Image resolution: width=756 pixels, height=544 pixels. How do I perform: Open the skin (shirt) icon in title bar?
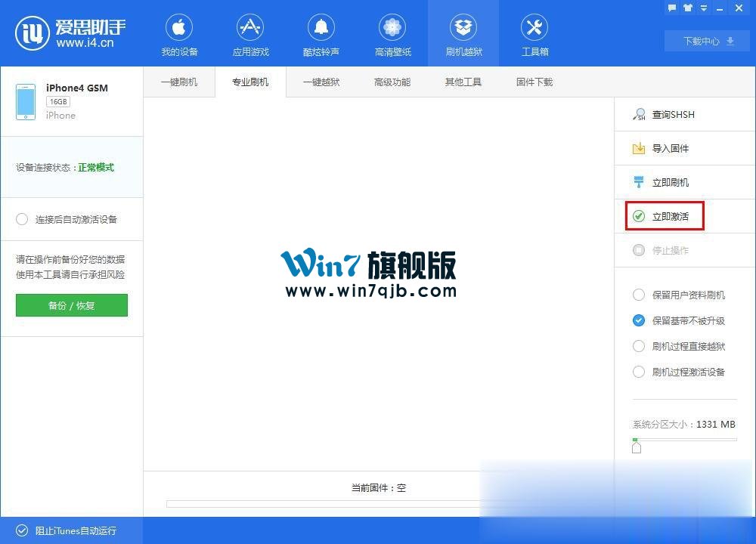(x=687, y=8)
